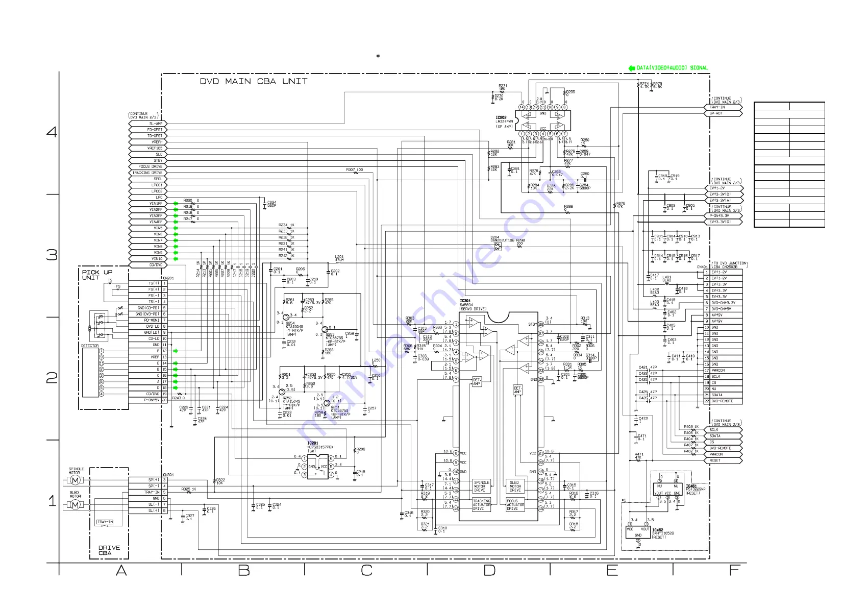Viewport: 868px width, 608px height.
Task: Click the CN301 connector label
Action: (x=168, y=475)
